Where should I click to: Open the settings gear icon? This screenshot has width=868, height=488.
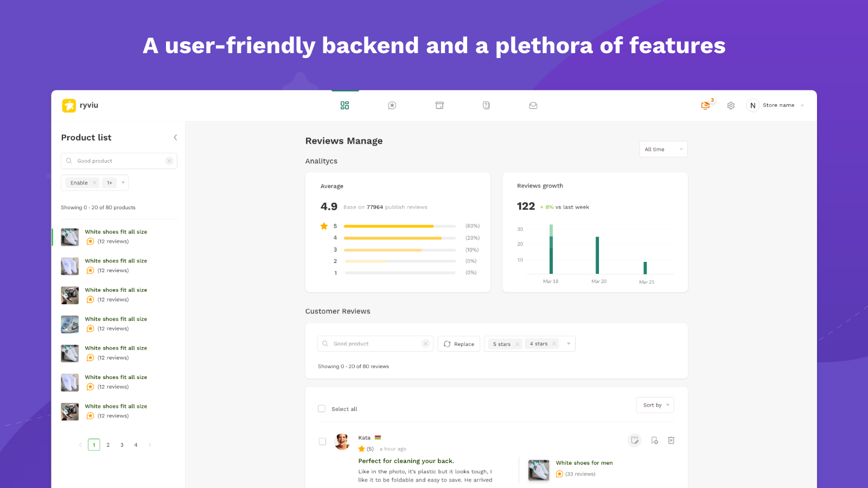pos(731,106)
